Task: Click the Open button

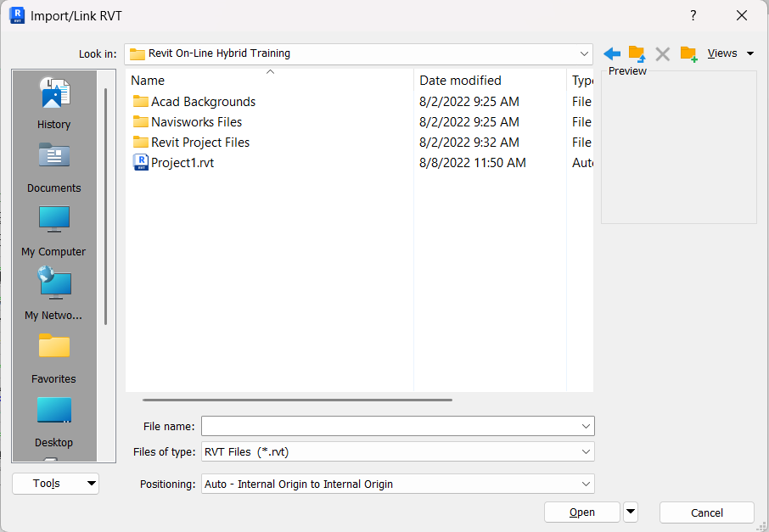Action: click(582, 512)
